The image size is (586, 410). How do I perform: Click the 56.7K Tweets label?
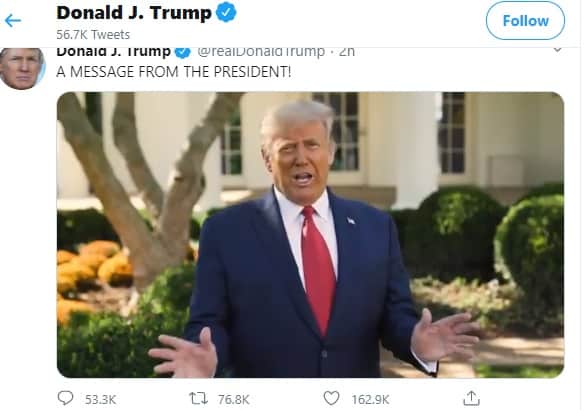pos(93,35)
